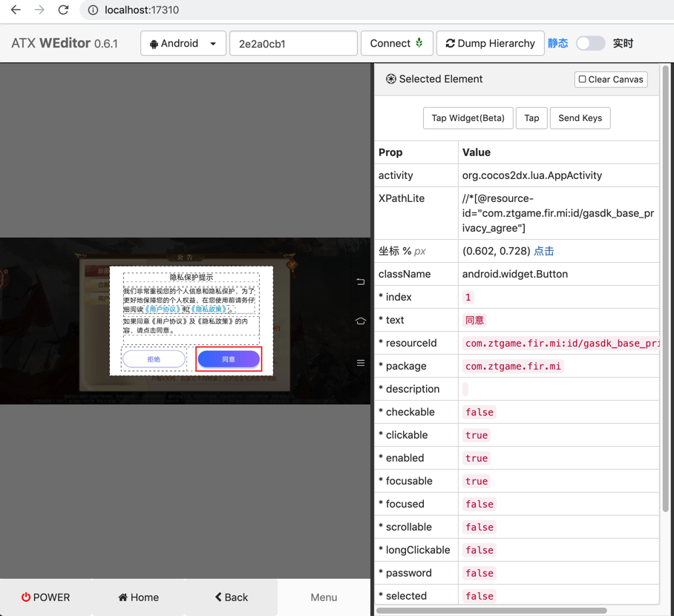674x616 pixels.
Task: Select the 静态 mode label
Action: tap(558, 43)
